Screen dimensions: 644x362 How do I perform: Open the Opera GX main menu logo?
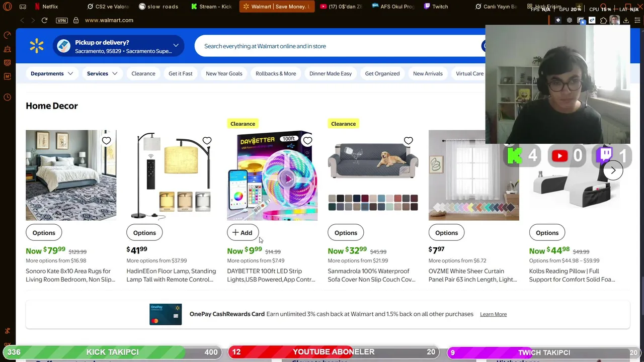(8, 7)
